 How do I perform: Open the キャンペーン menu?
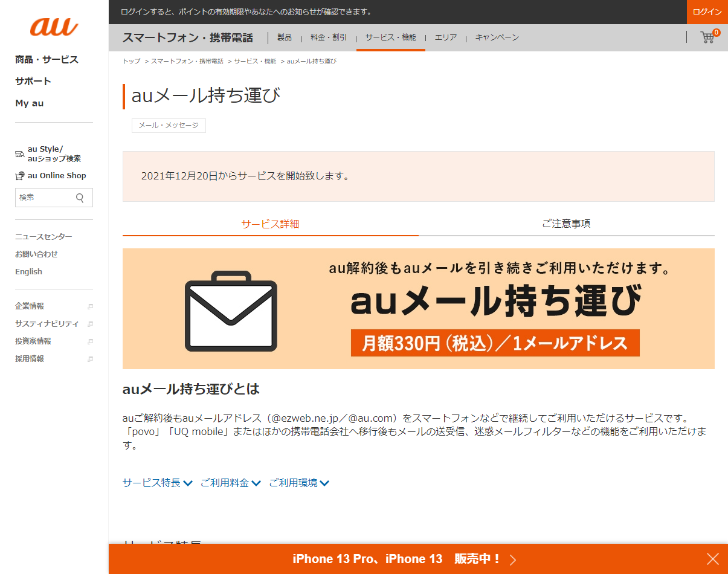pos(497,37)
